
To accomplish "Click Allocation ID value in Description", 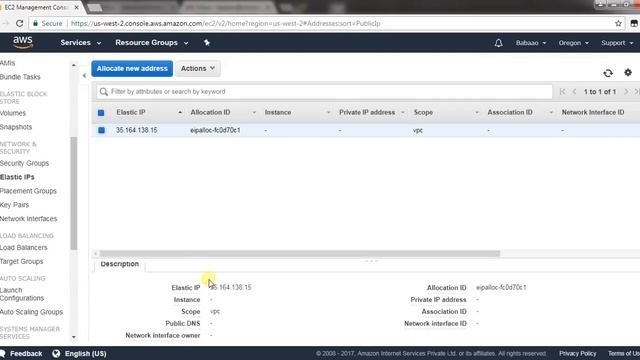I will (x=501, y=287).
